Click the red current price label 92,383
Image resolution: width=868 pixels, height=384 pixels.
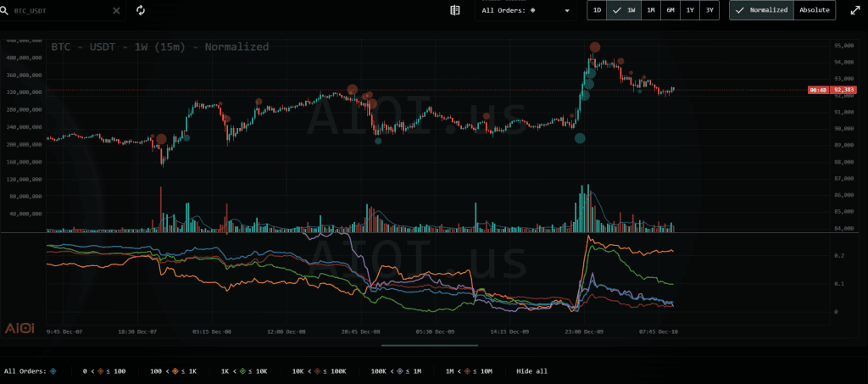coord(844,90)
